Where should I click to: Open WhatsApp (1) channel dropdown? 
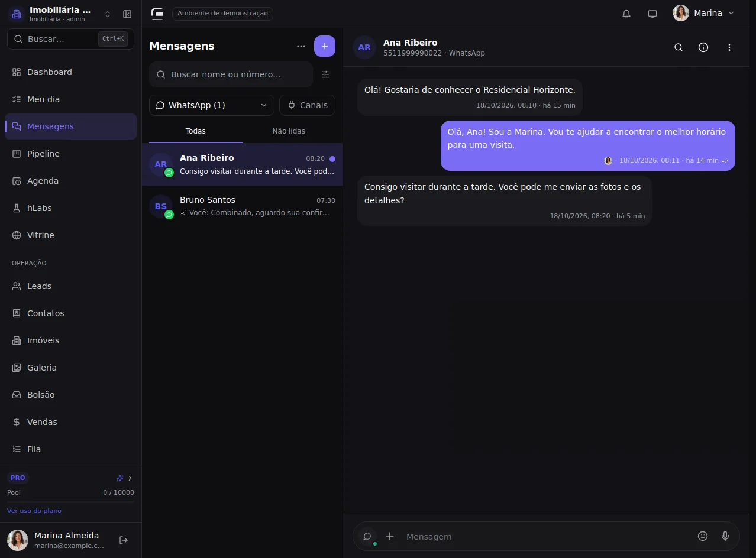click(x=212, y=105)
